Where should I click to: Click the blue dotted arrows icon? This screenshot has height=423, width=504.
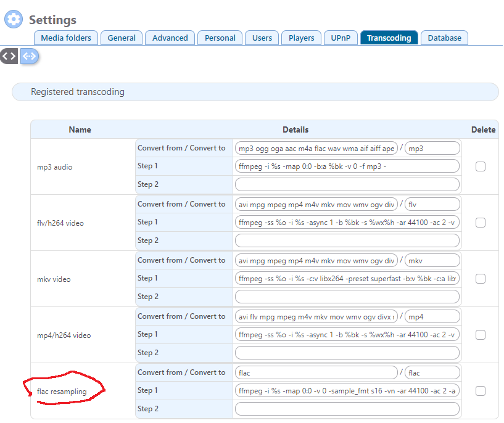(x=29, y=56)
